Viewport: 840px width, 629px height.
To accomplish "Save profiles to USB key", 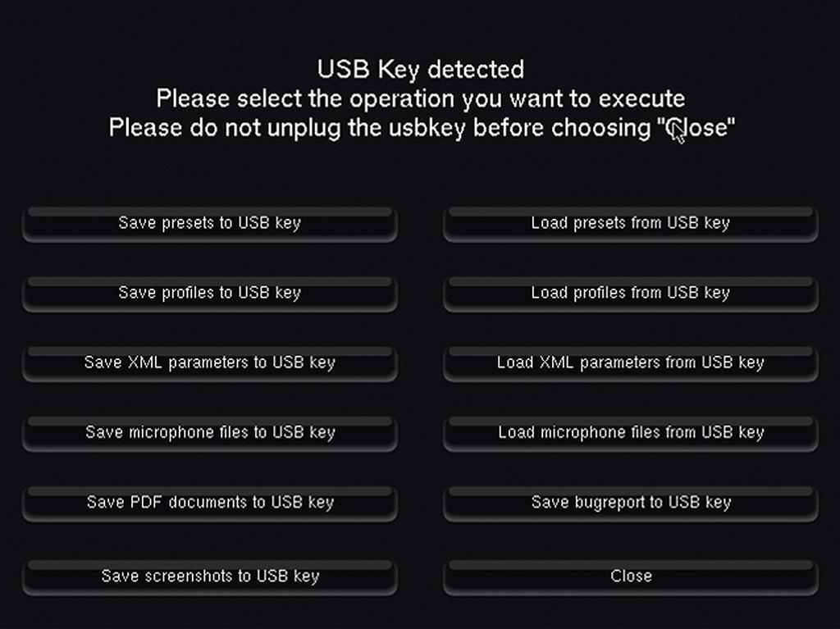I will coord(210,293).
